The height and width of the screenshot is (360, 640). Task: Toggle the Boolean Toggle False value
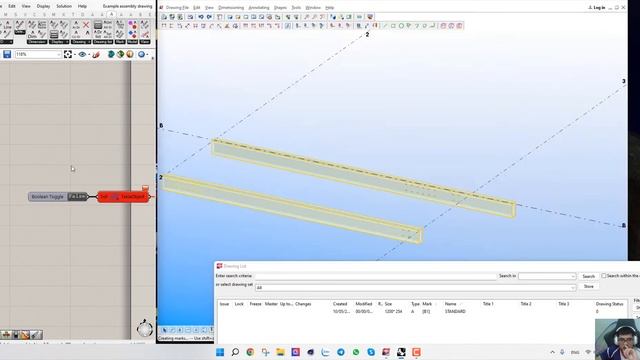(78, 197)
